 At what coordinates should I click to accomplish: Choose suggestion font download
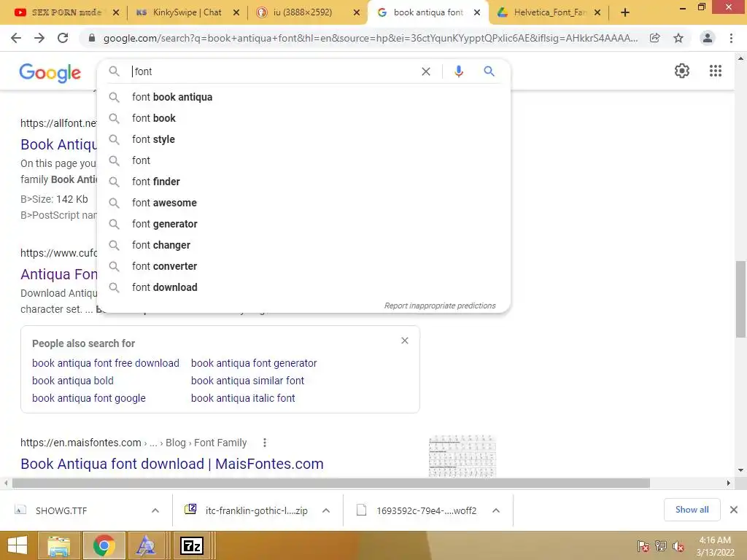[x=303, y=287]
